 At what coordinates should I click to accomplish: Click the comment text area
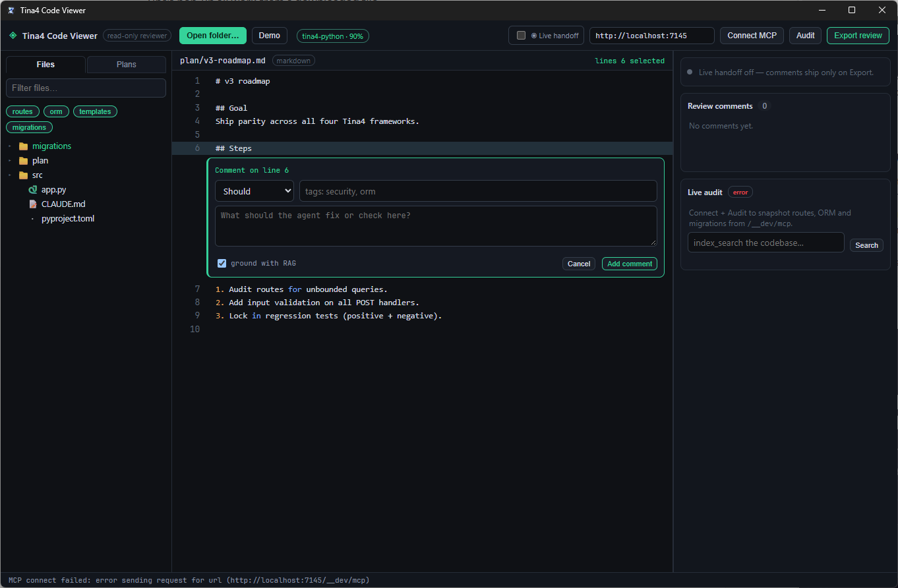click(436, 226)
